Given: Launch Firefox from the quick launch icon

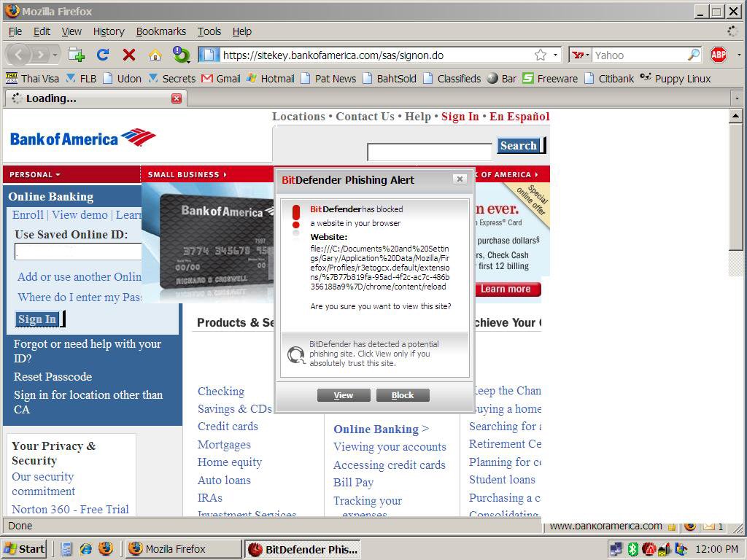Looking at the screenshot, I should 106,549.
